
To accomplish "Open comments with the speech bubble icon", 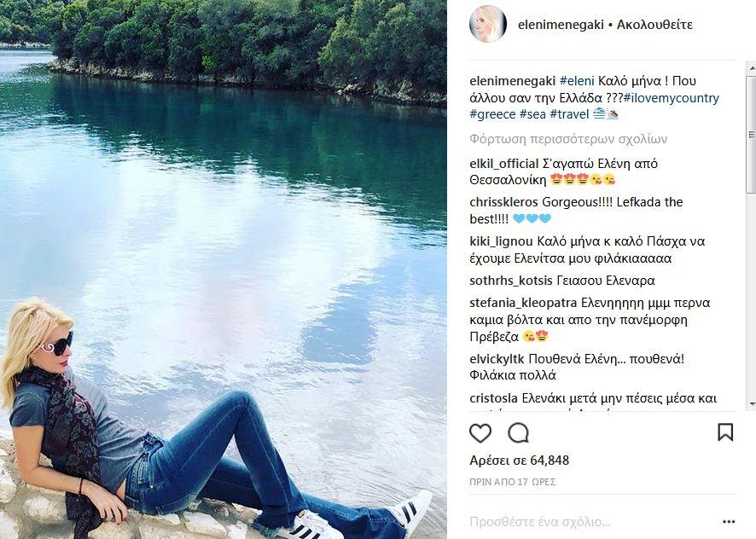I will (518, 433).
